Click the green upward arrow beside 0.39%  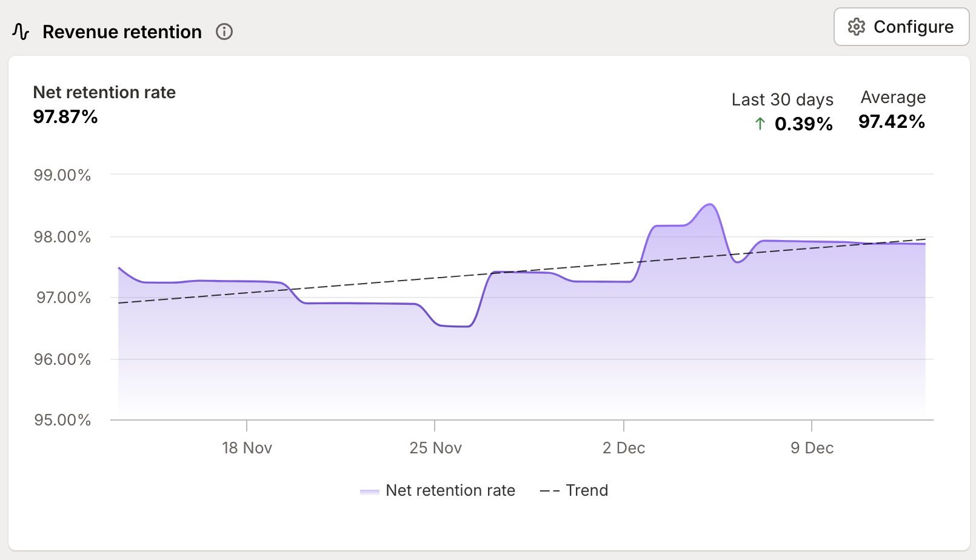point(760,124)
